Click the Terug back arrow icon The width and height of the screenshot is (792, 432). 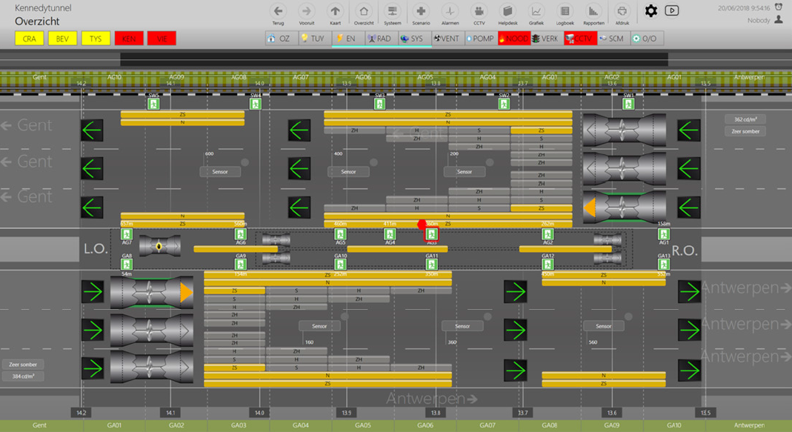pyautogui.click(x=279, y=11)
